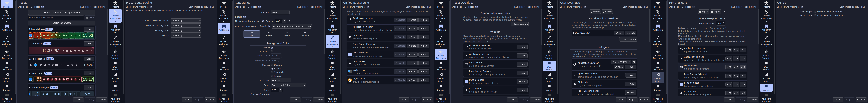Select the Random source radio button
Image resolution: width=868 pixels, height=103 pixels.
pos(272,76)
